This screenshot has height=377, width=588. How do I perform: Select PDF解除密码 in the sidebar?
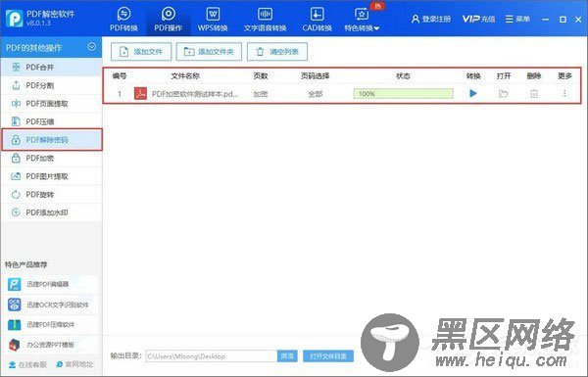tap(52, 140)
